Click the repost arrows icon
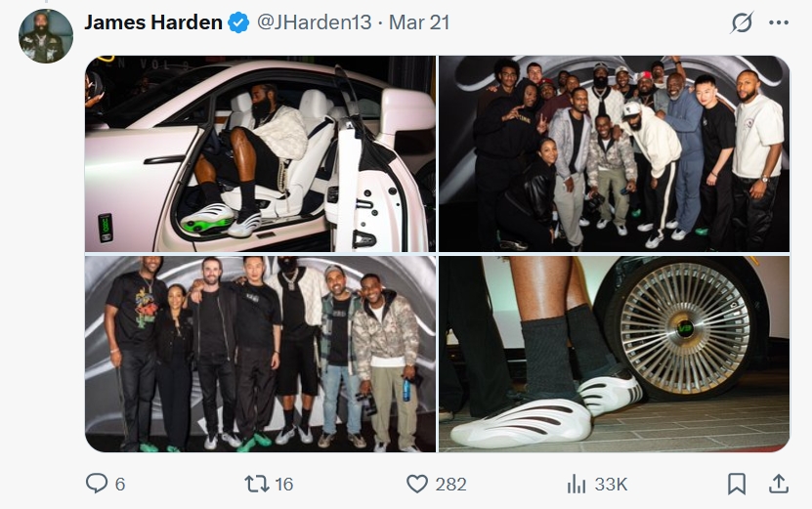Viewport: 812px width, 509px height. tap(256, 484)
